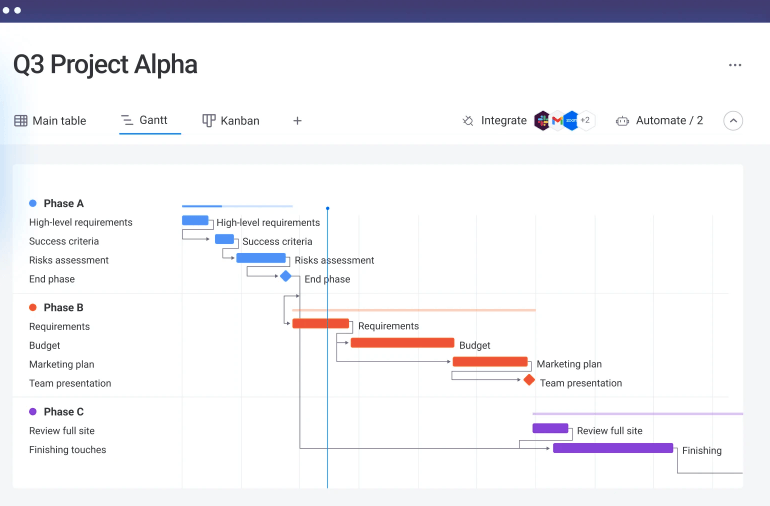Switch to the Kanban tab
The height and width of the screenshot is (506, 770).
[231, 121]
